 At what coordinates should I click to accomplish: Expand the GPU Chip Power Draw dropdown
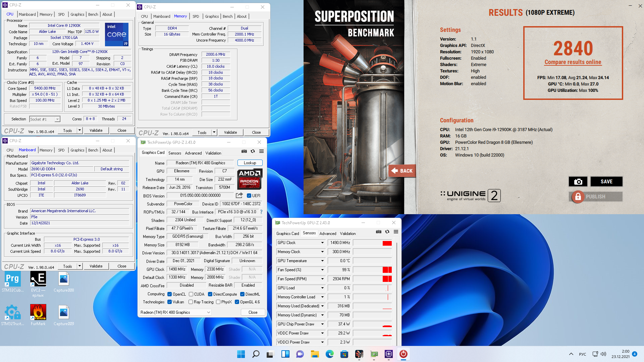click(323, 324)
